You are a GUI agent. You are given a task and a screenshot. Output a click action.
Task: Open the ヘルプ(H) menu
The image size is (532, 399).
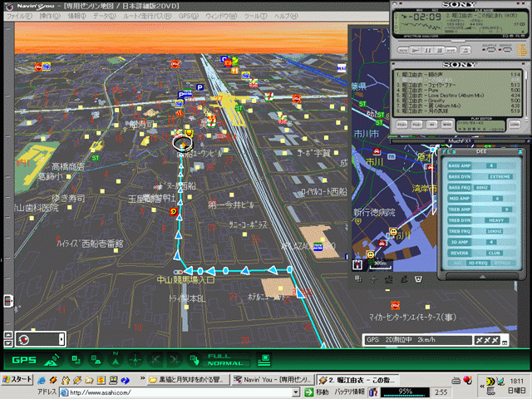click(286, 16)
